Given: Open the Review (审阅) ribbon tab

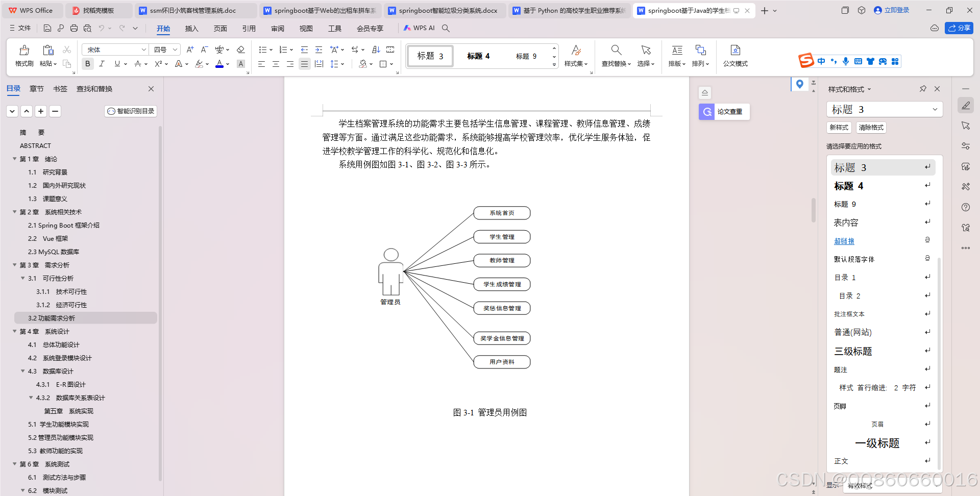Looking at the screenshot, I should (277, 29).
